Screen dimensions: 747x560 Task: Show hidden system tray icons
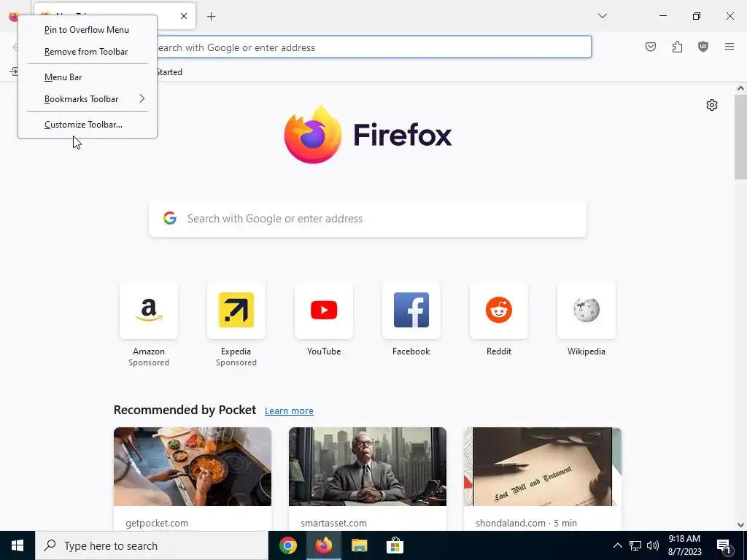coord(617,545)
